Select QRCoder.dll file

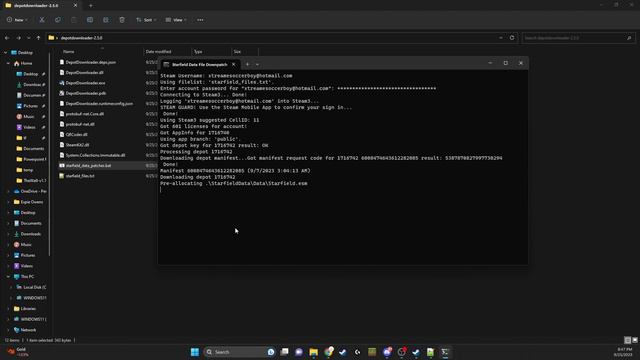(76, 135)
